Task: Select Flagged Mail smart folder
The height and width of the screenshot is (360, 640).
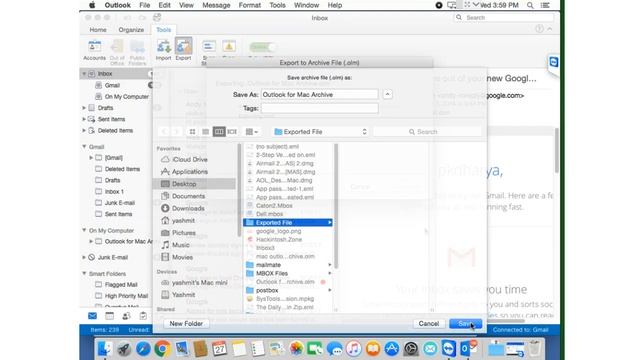Action: click(x=121, y=285)
